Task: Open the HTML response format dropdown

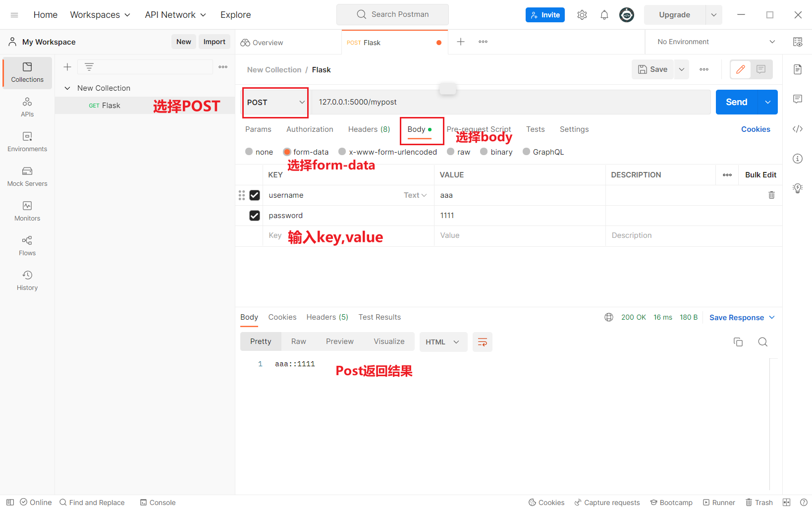Action: click(x=443, y=342)
